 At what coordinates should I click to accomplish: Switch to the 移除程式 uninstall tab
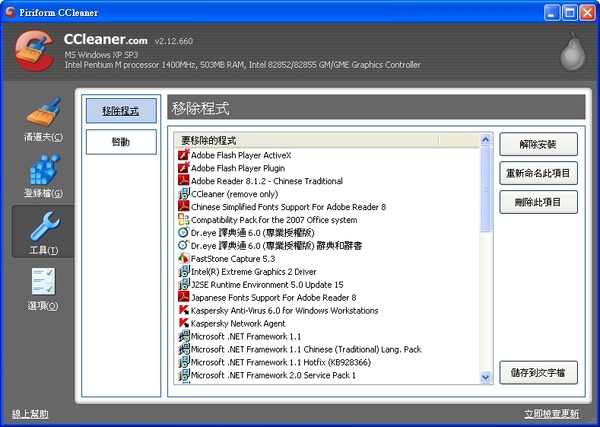tap(121, 111)
